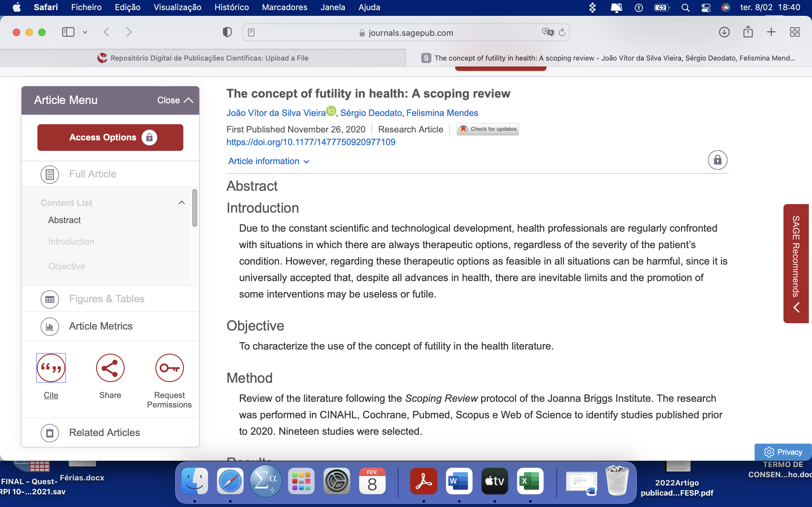The height and width of the screenshot is (507, 812).
Task: Click the Share icon in Article Menu
Action: pos(110,368)
